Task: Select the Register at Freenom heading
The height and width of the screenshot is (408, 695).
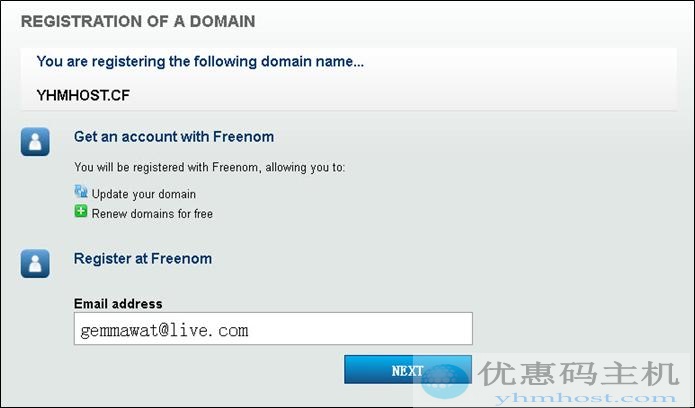Action: pyautogui.click(x=143, y=259)
